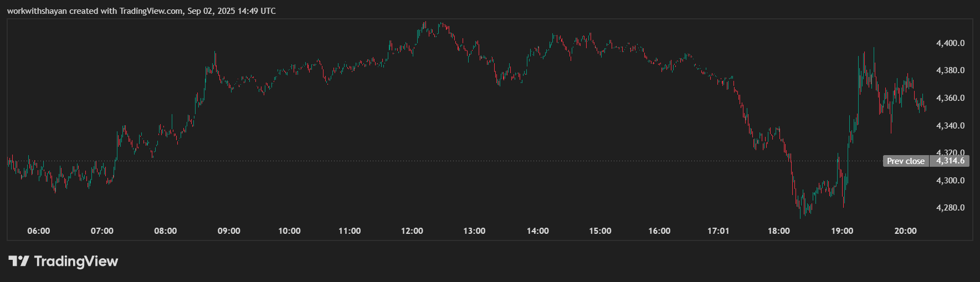980x282 pixels.
Task: Click the 16:00 time axis label
Action: tap(659, 231)
